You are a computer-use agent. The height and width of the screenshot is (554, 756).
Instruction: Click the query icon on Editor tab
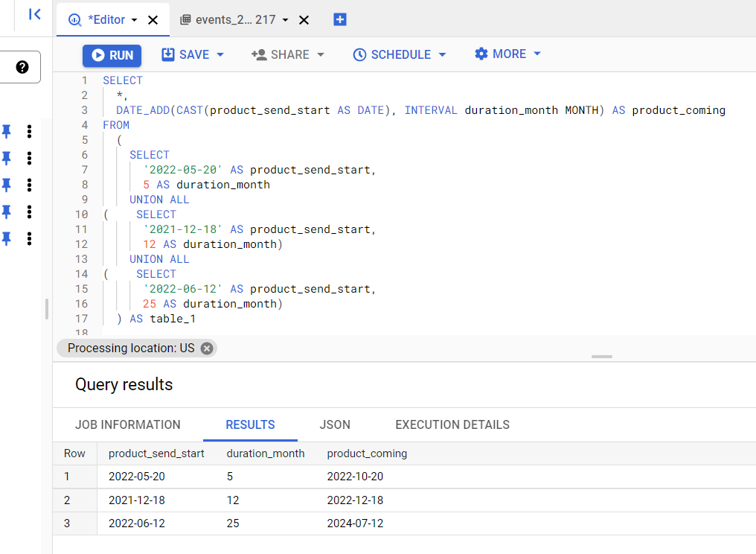tap(74, 20)
